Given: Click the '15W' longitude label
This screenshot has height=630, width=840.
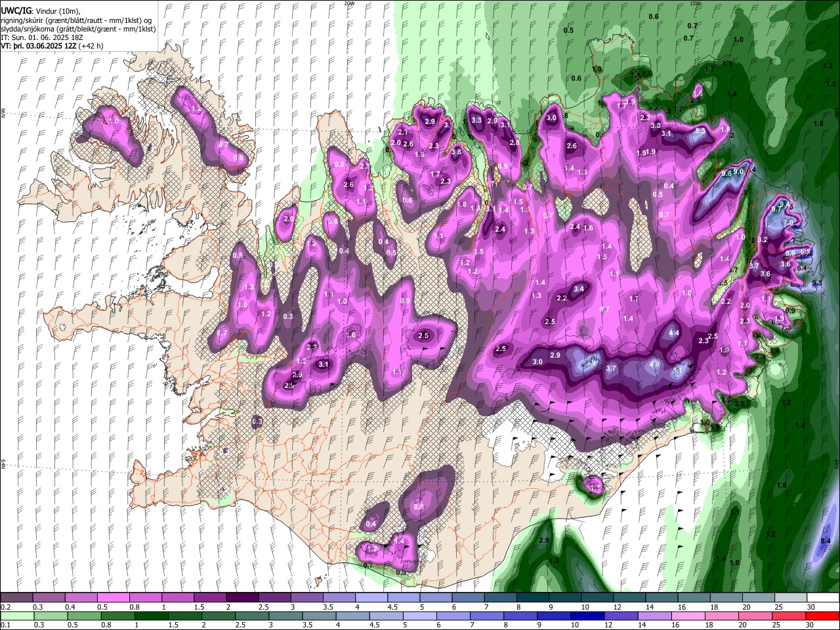Looking at the screenshot, I should (x=696, y=3).
